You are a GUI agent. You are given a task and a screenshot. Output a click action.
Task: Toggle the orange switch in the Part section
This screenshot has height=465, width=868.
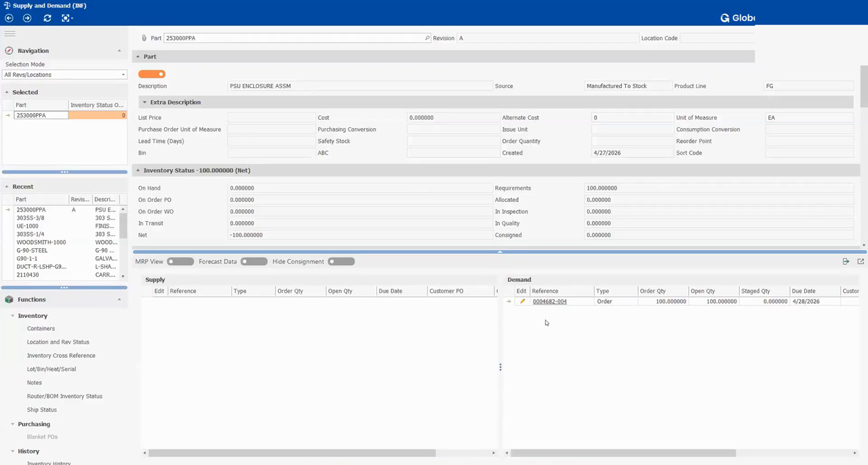(152, 74)
